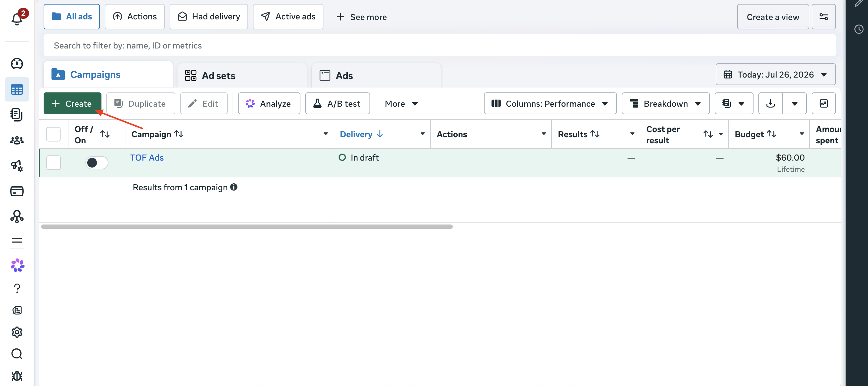Sort by the Results column header
868x386 pixels.
578,134
